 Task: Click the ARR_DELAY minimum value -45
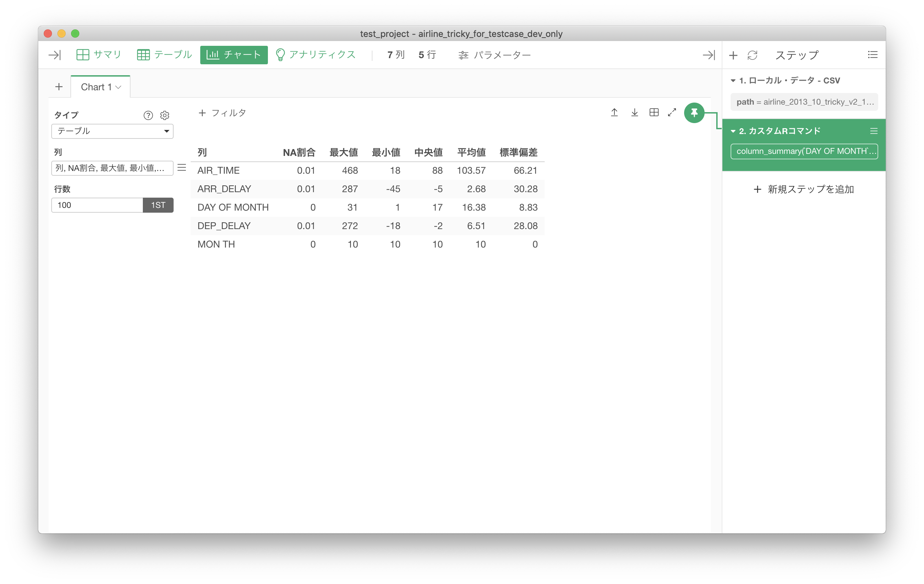coord(393,189)
